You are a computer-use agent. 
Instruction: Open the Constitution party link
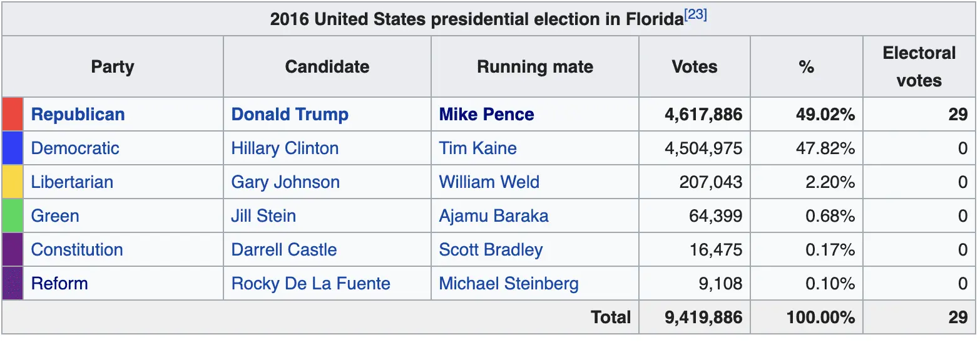(77, 250)
